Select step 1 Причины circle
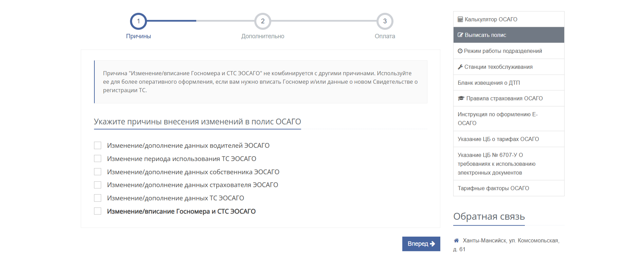This screenshot has width=644, height=256. pyautogui.click(x=139, y=21)
